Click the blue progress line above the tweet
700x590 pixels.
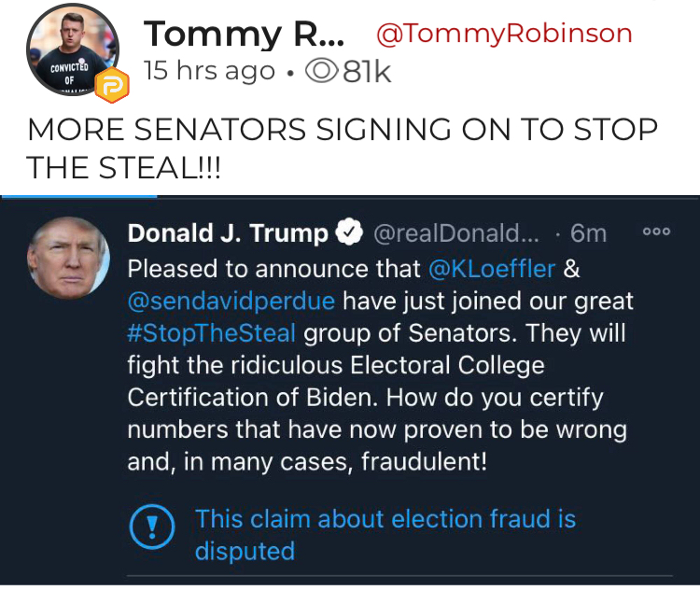point(79,197)
